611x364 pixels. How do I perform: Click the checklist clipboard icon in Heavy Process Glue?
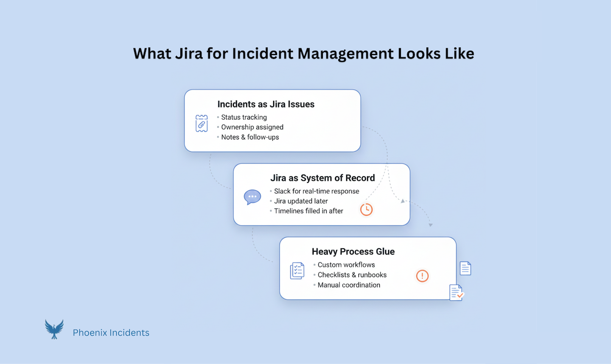(297, 270)
